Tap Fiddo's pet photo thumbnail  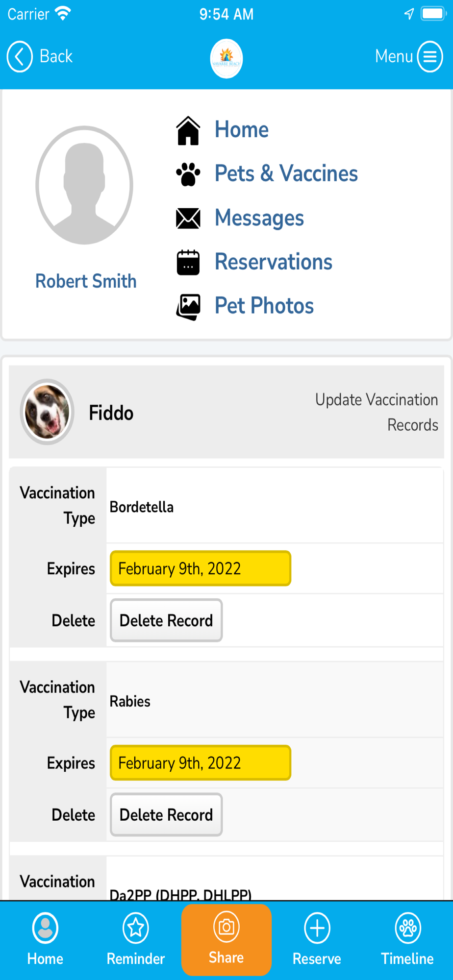coord(47,412)
